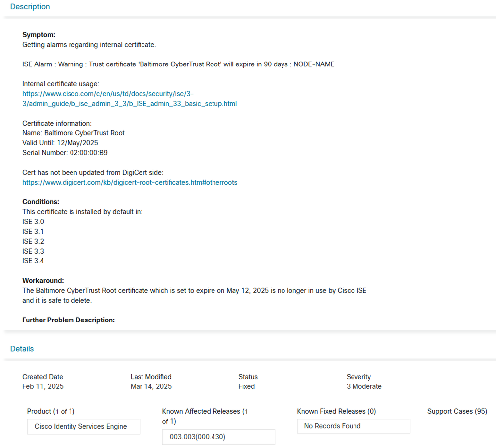The height and width of the screenshot is (448, 496).
Task: Collapse the Description section header
Action: 30,7
